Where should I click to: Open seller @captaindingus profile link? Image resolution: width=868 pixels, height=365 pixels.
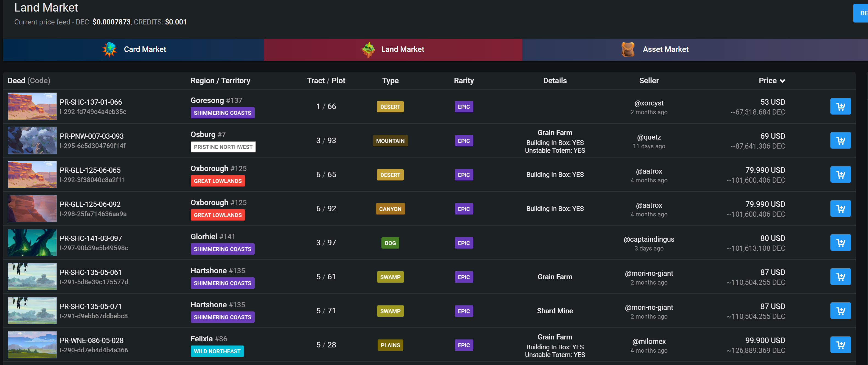[x=649, y=239]
